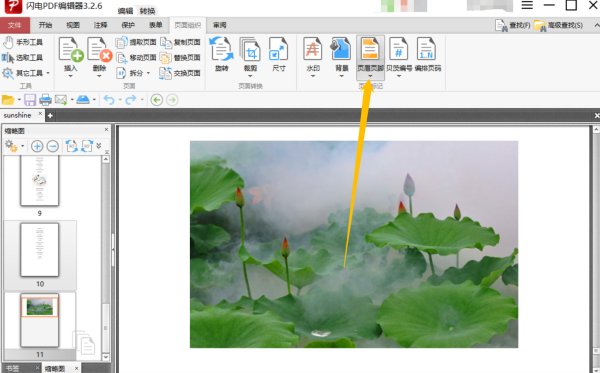Click the Delete page icon (删除)
The image size is (600, 373).
click(99, 50)
